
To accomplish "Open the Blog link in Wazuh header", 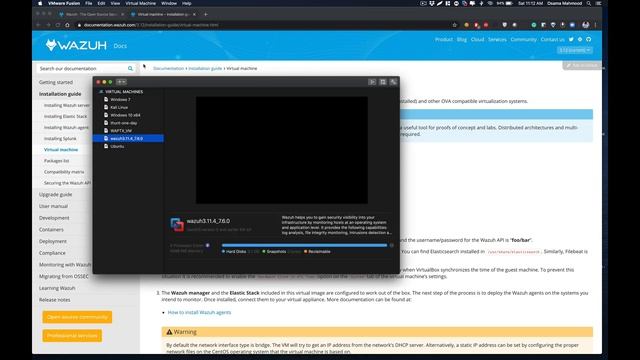I will click(x=462, y=40).
